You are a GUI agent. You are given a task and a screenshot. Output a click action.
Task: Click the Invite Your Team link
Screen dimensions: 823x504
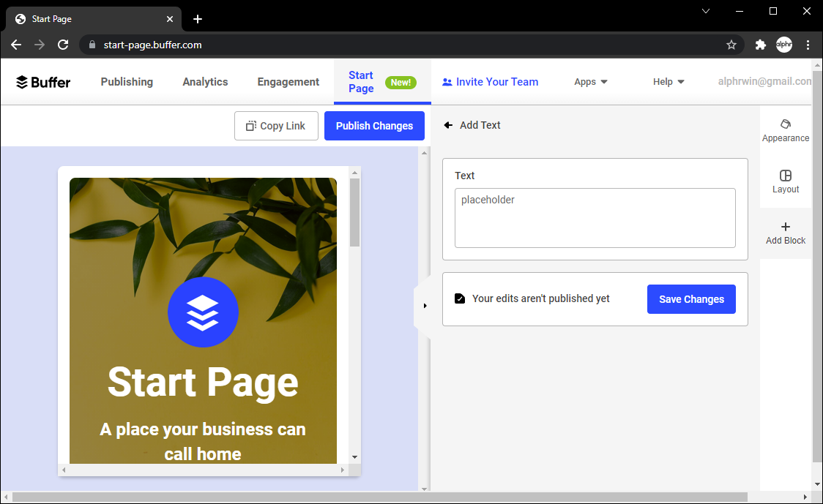click(490, 82)
